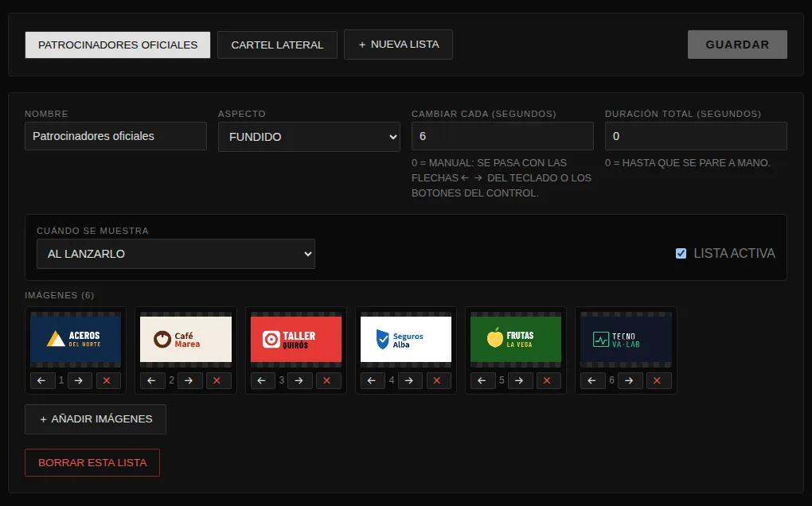The image size is (812, 506).
Task: Remove Seguros Alba image
Action: [x=438, y=381]
